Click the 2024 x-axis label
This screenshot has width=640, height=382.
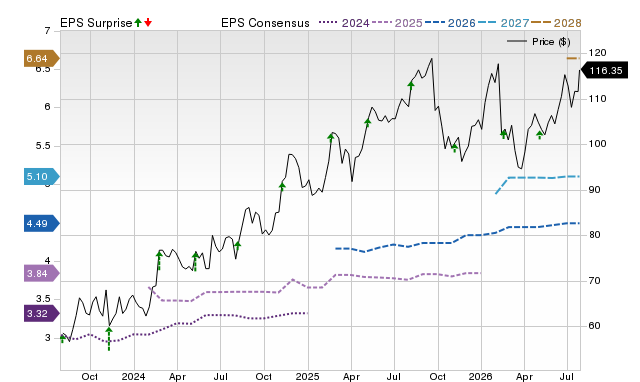point(133,376)
